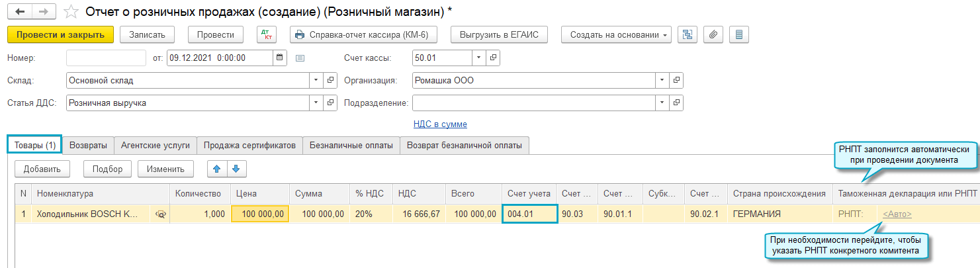Viewport: 980px width, 268px height.
Task: Switch to the Возвраты tab
Action: (89, 145)
